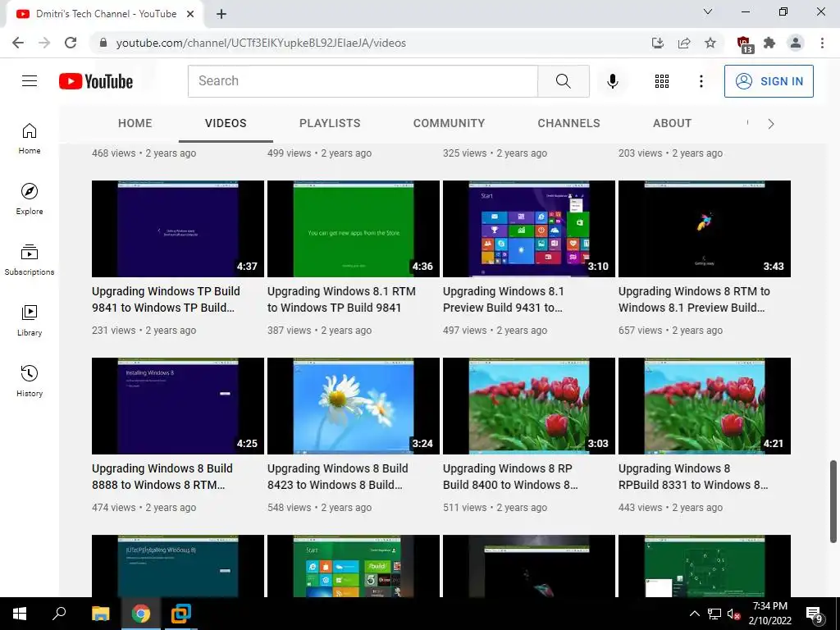
Task: Open the ABOUT tab
Action: pyautogui.click(x=673, y=123)
